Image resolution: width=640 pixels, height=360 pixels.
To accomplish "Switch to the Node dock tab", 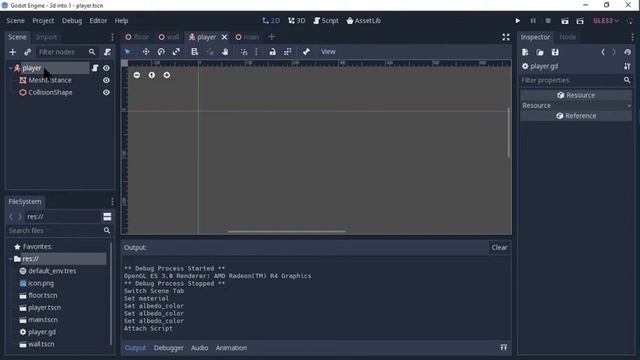I will 567,37.
